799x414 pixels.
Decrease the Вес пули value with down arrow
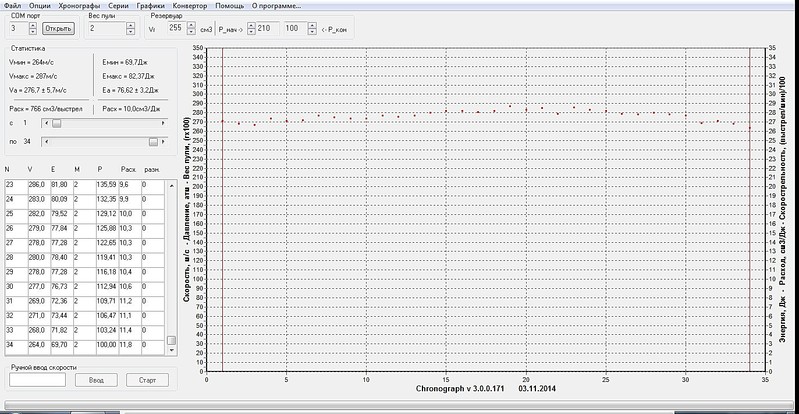pyautogui.click(x=129, y=32)
